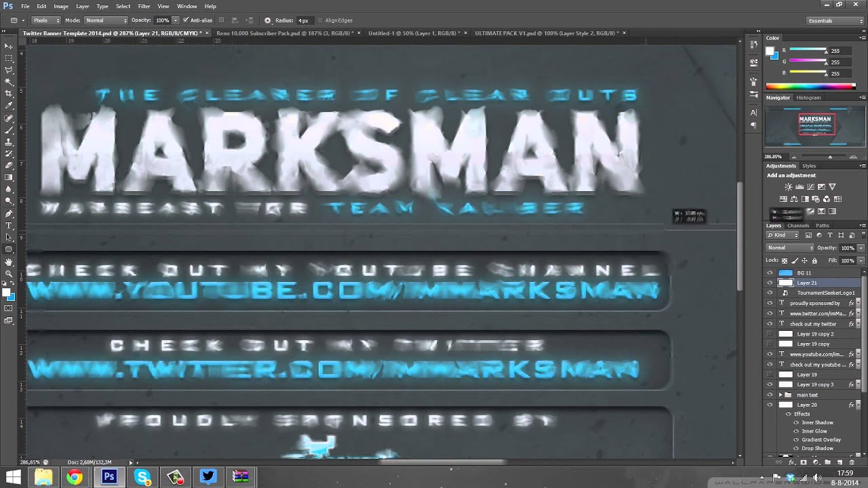Open Skype from the taskbar
868x488 pixels.
click(142, 477)
